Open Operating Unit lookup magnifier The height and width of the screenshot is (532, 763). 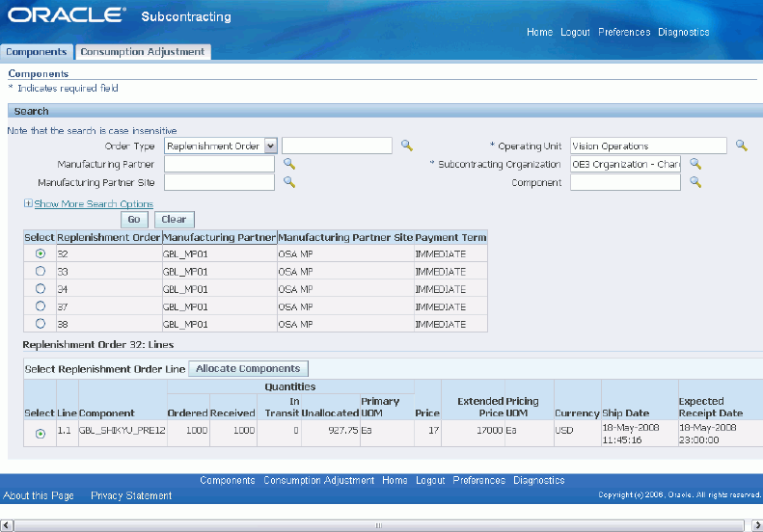pos(741,146)
